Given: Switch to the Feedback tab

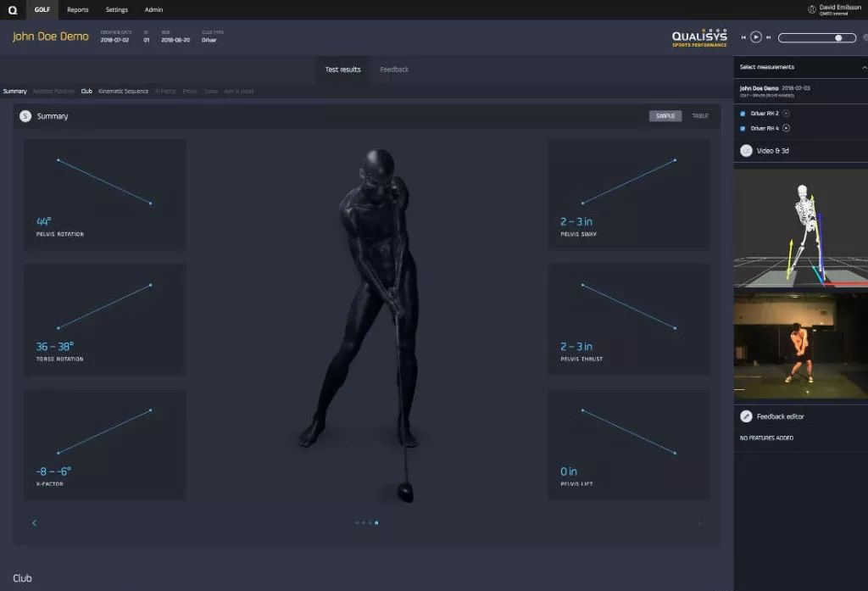Looking at the screenshot, I should pos(393,70).
